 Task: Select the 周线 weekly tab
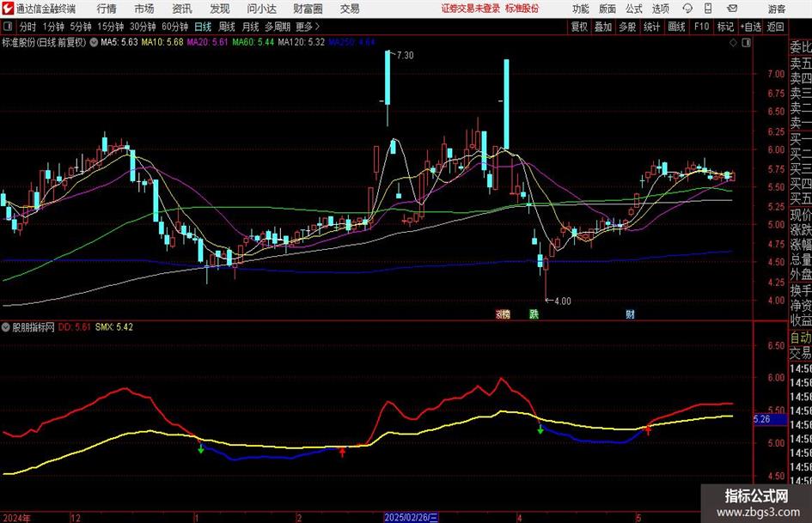click(227, 27)
